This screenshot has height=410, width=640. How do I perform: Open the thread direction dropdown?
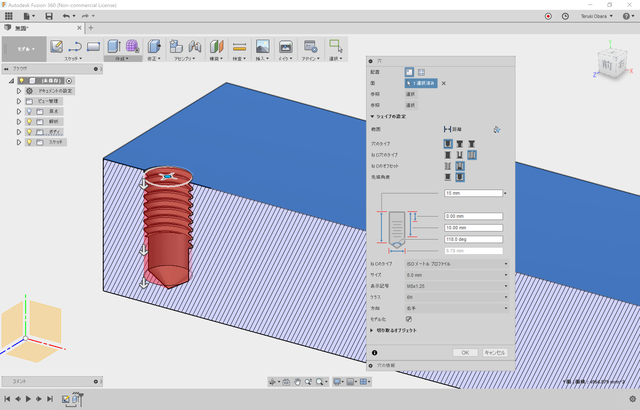[x=457, y=308]
